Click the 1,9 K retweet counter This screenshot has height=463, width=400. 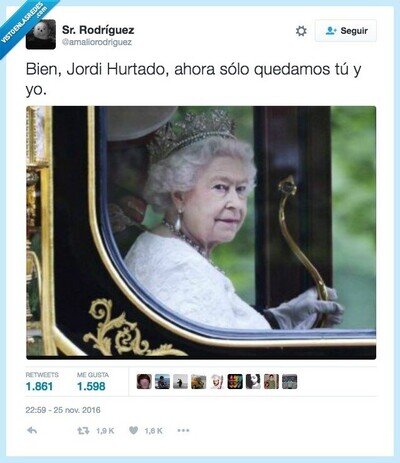105,431
